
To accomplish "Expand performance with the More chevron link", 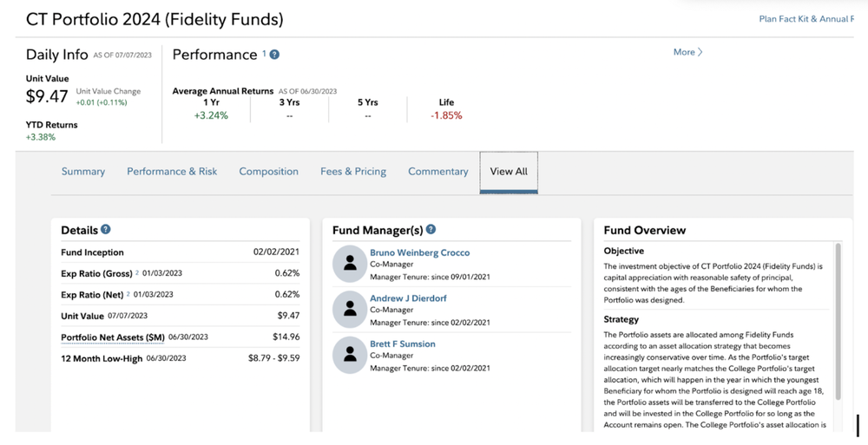I will pos(687,52).
